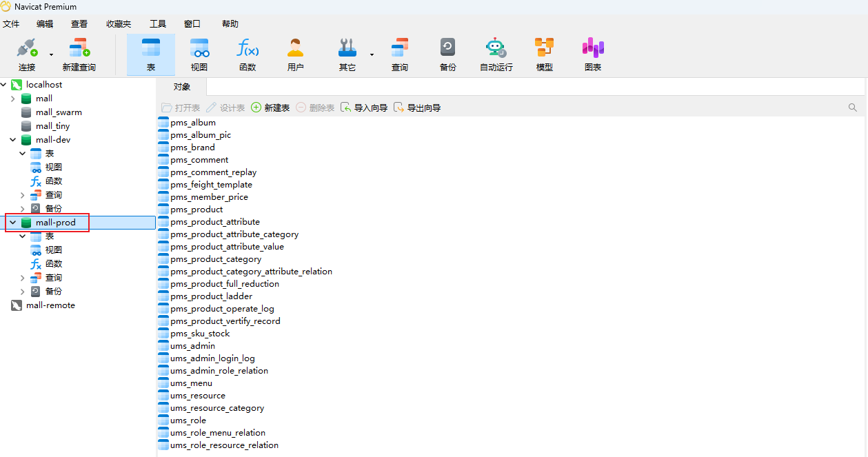Screen dimensions: 868x457
Task: Select the pms_feight_template table
Action: click(211, 185)
